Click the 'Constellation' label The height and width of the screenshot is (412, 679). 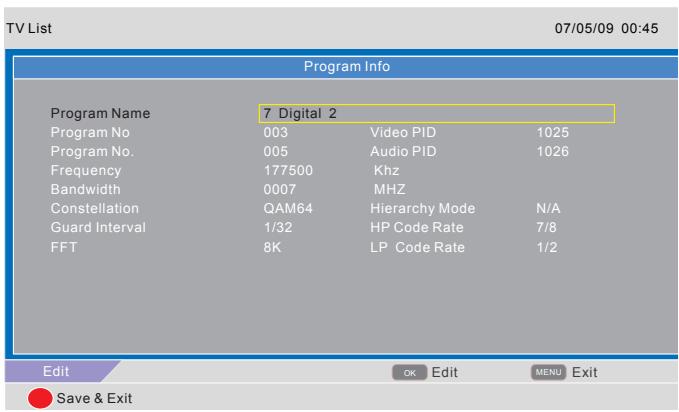95,209
